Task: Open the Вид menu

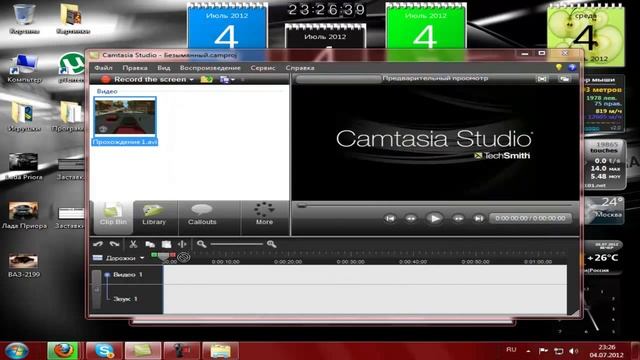Action: click(164, 68)
